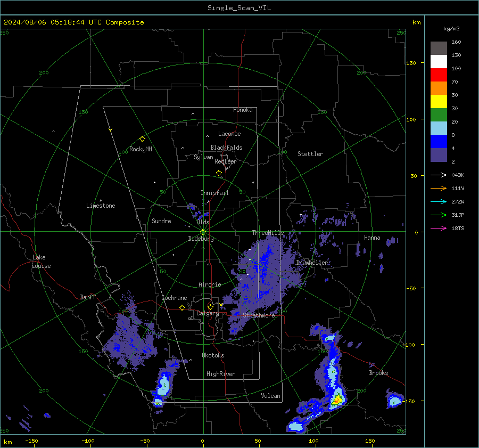Click the magenta 18TS arrow icon
This screenshot has height=448, width=479.
(x=439, y=228)
